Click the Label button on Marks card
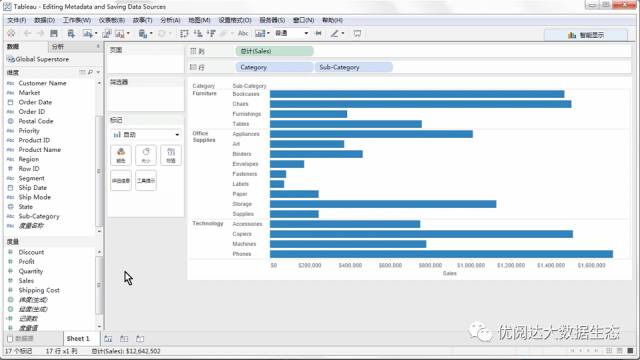 tap(171, 156)
